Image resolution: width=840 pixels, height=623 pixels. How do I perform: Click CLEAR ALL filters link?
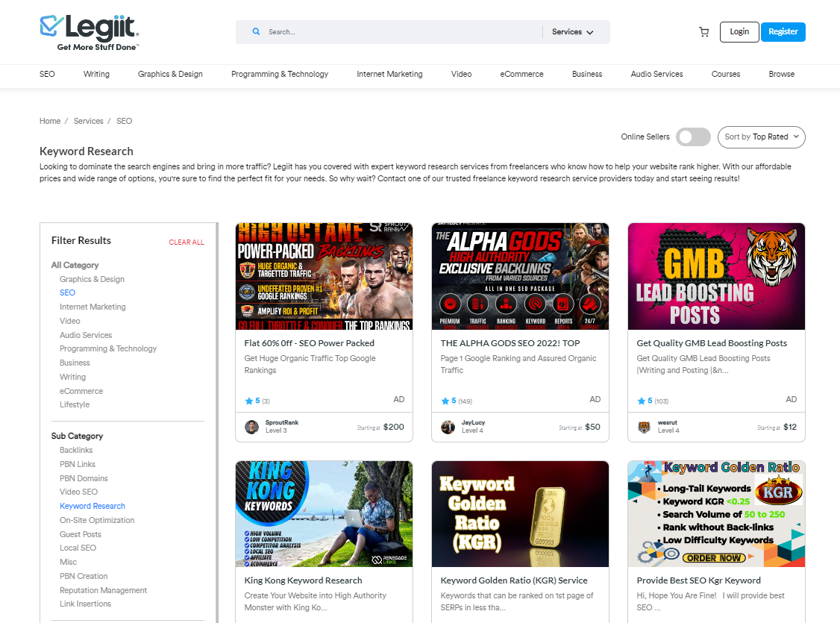click(x=187, y=242)
